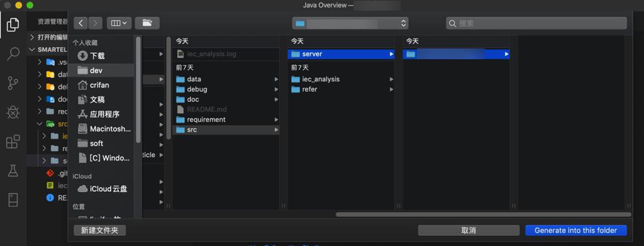Go forward with the right chevron button
644x246 pixels.
96,23
